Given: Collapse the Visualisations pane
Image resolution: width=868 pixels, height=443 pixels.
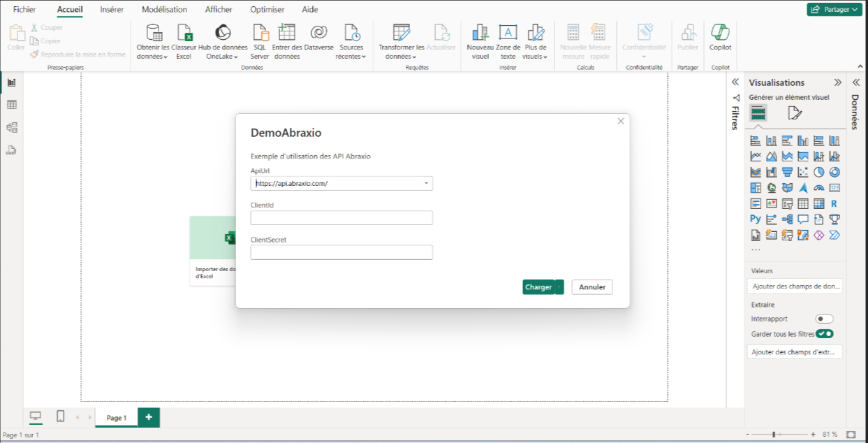Looking at the screenshot, I should 837,82.
